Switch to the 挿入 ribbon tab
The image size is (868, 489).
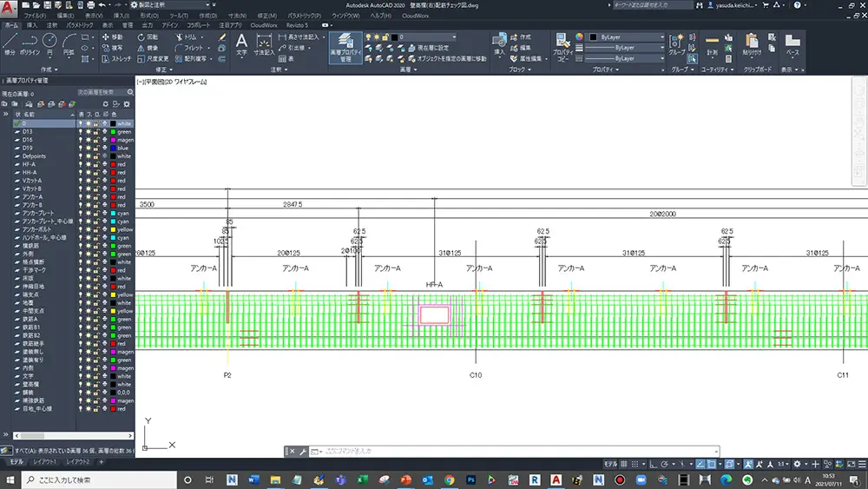tap(32, 25)
